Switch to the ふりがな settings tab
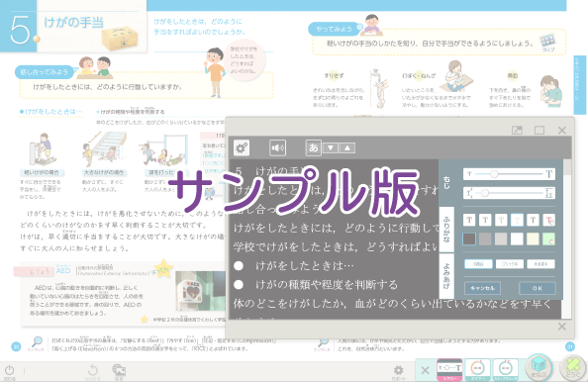This screenshot has width=588, height=382. (x=446, y=229)
